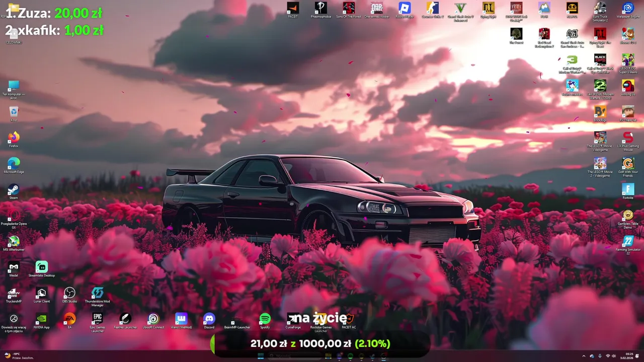Image resolution: width=644 pixels, height=362 pixels.
Task: Open Among Us desktop shortcut
Action: point(628,88)
